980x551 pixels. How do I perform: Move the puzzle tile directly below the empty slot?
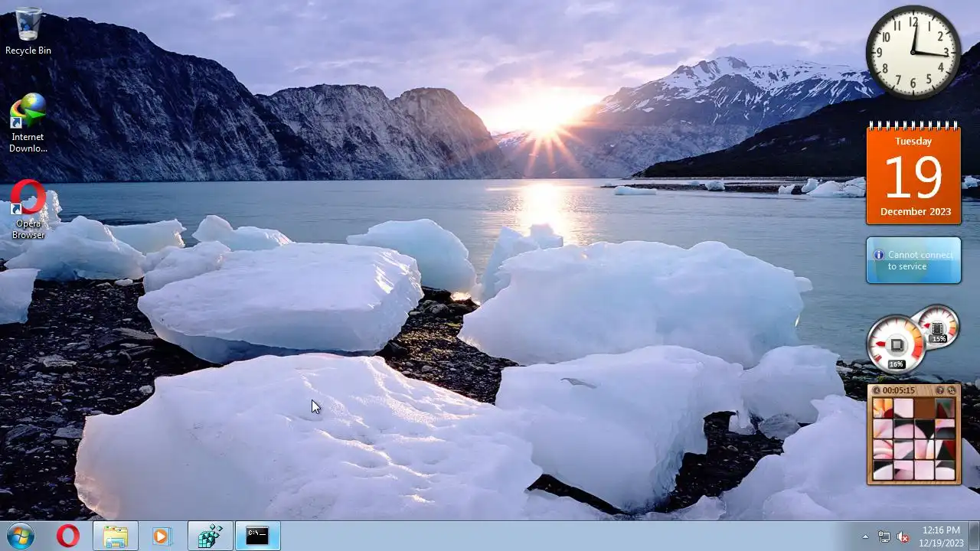924,429
